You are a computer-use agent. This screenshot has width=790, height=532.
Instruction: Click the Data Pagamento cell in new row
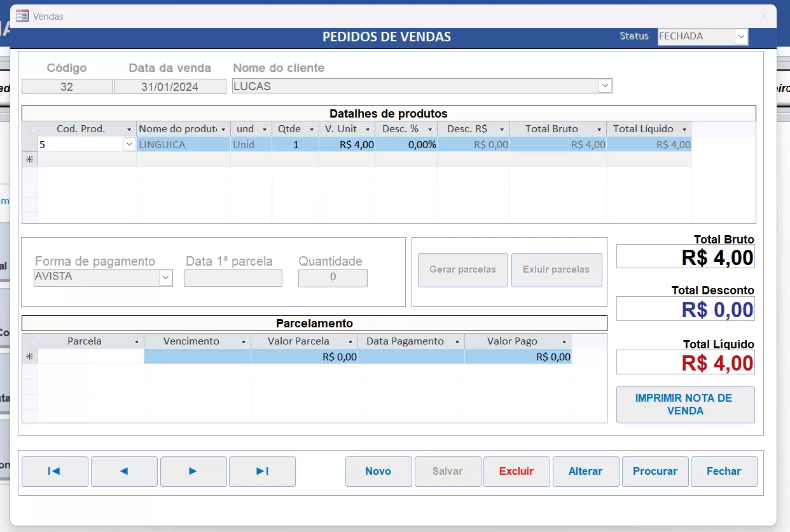(412, 357)
